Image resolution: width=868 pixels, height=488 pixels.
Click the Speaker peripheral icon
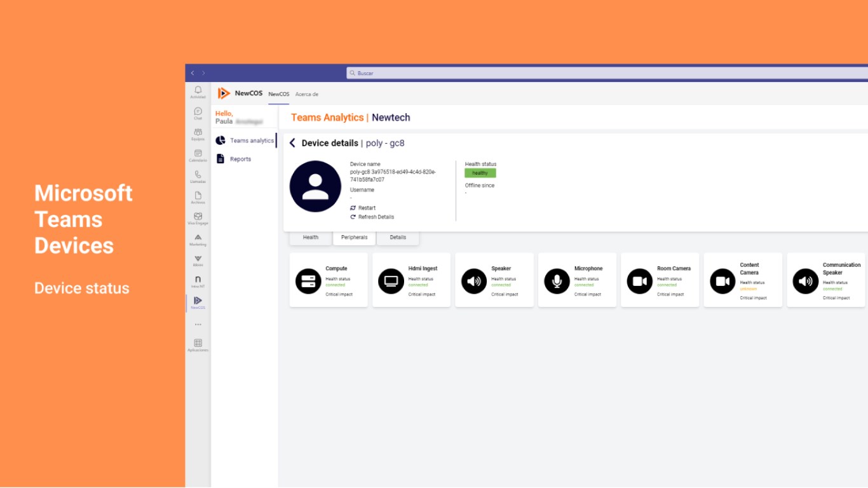pyautogui.click(x=474, y=281)
